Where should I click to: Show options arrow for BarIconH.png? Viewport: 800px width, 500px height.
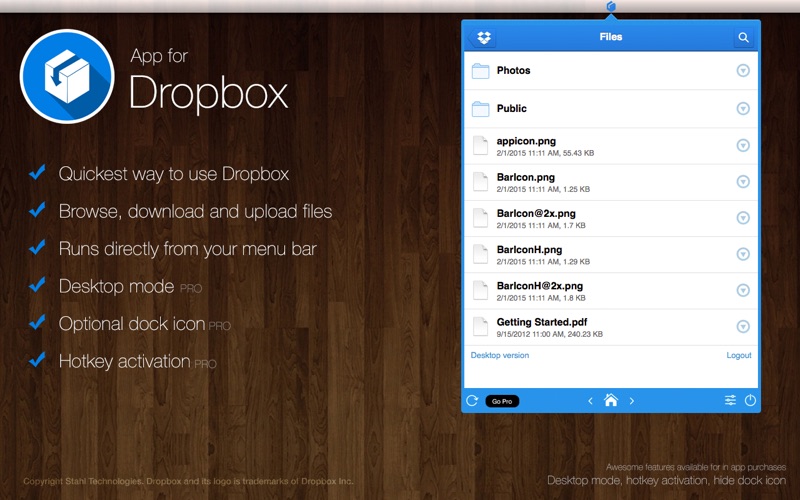tap(743, 254)
